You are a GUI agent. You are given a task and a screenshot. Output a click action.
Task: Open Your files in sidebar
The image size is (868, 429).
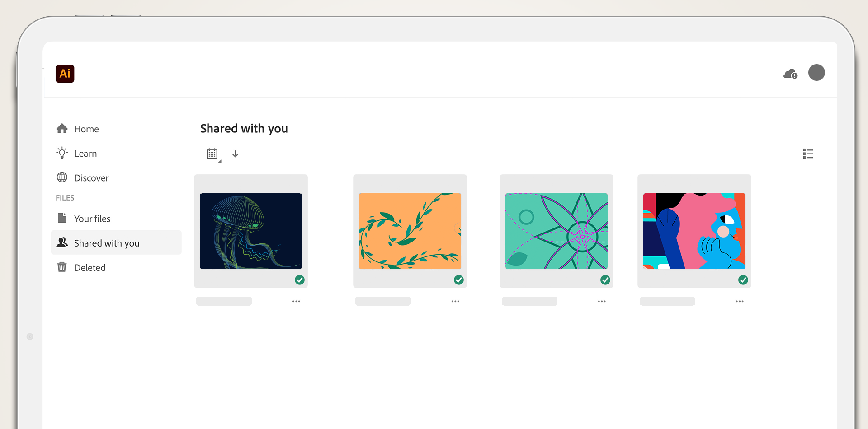tap(92, 219)
